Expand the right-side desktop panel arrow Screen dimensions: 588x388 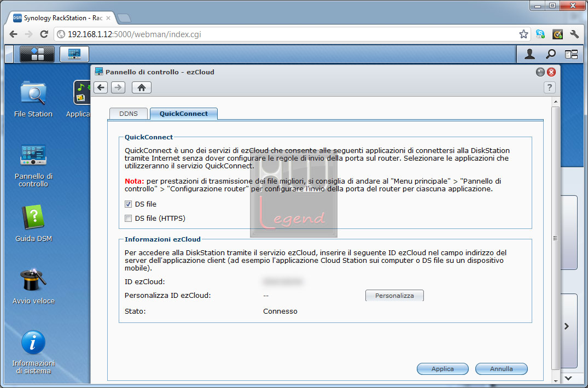click(567, 326)
